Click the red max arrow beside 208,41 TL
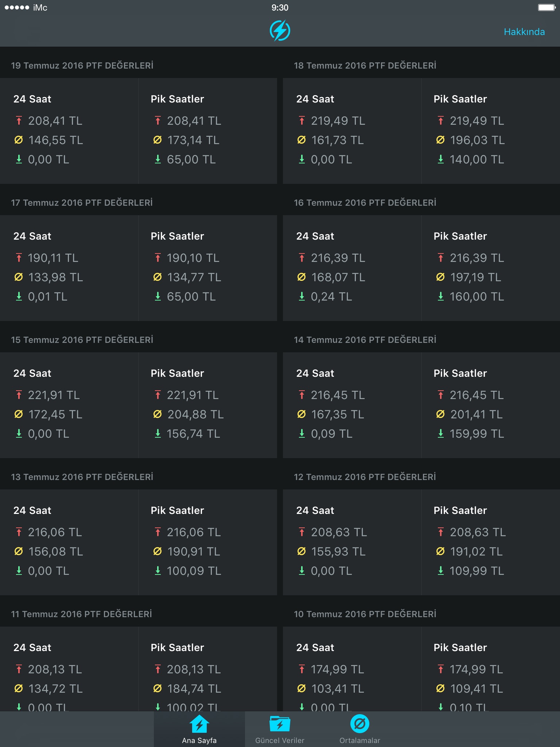 click(x=19, y=121)
